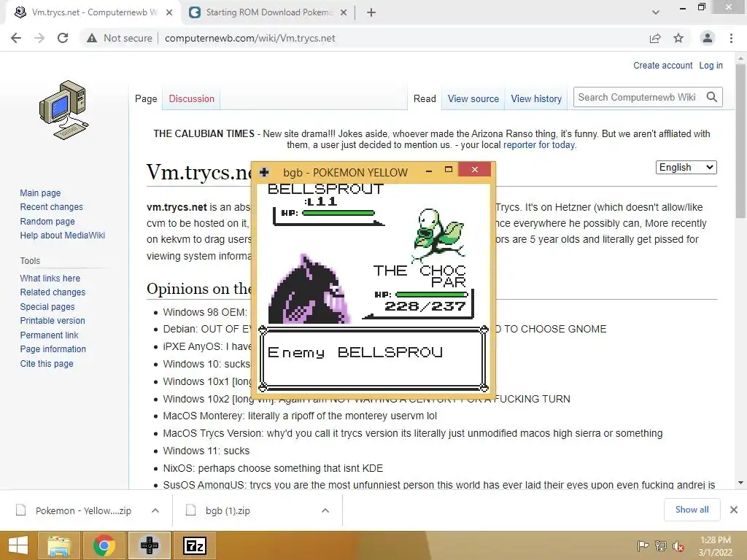The width and height of the screenshot is (747, 560).
Task: Switch to bgb emulator on taskbar
Action: point(149,545)
